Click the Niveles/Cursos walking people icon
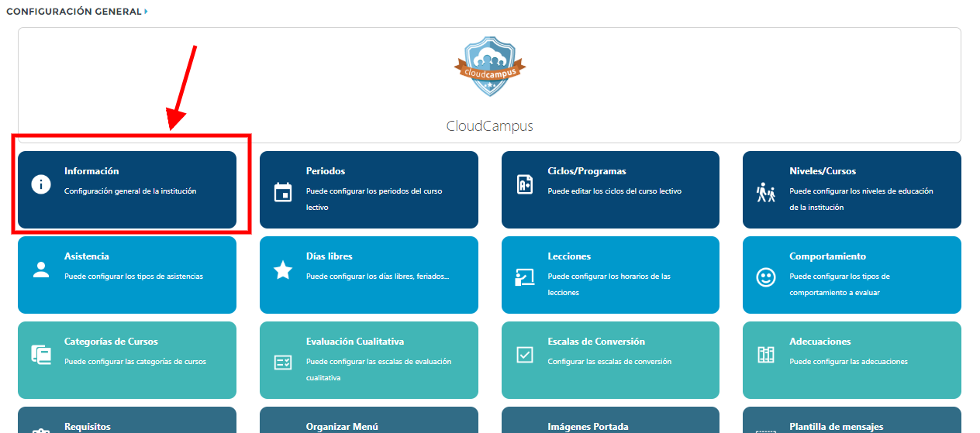980x433 pixels. (x=766, y=192)
